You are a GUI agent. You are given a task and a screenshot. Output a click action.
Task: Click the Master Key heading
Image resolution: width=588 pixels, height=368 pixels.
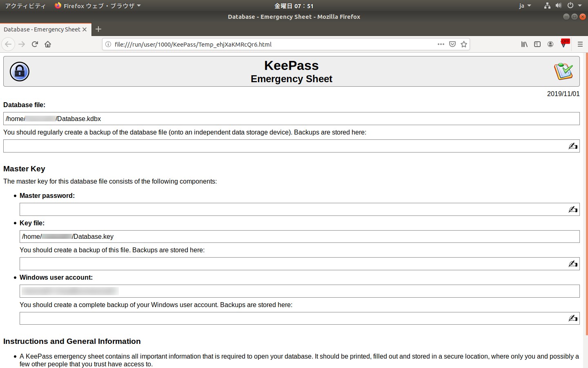pos(24,169)
